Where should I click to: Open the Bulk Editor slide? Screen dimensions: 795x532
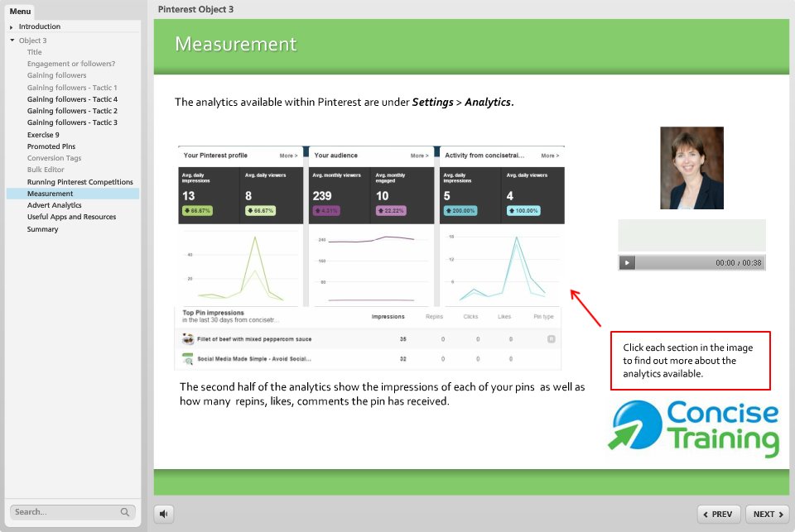(46, 170)
